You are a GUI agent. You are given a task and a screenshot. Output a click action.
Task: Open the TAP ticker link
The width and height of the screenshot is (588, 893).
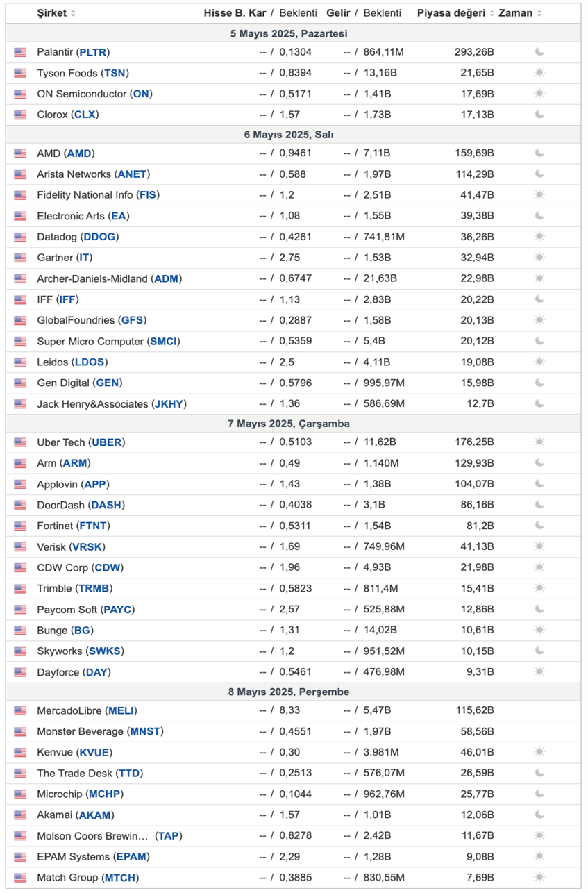point(169,835)
